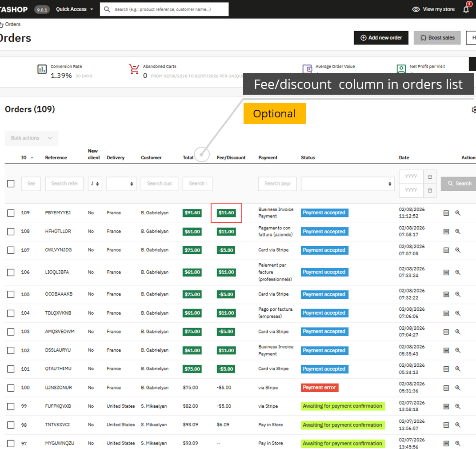This screenshot has width=476, height=449.
Task: Check the box for order 99
Action: coord(11,406)
